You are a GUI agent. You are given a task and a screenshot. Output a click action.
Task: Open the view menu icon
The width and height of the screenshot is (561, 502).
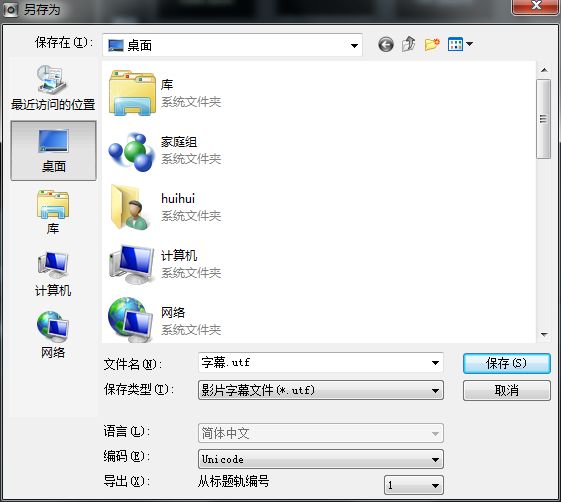point(455,44)
